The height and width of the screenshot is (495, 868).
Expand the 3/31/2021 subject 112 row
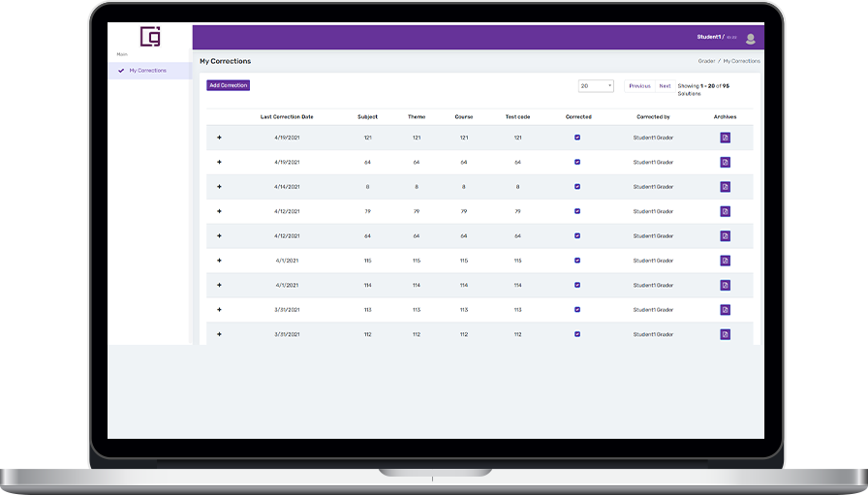coord(219,334)
